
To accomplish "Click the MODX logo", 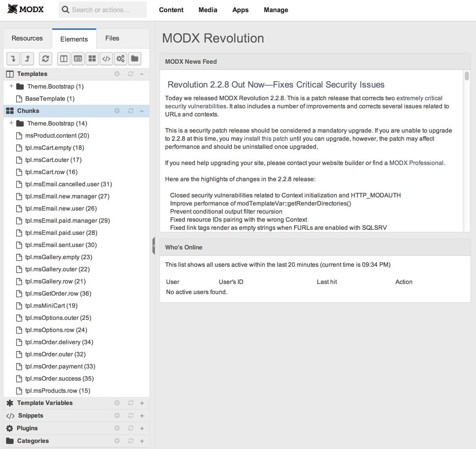I will (x=25, y=10).
